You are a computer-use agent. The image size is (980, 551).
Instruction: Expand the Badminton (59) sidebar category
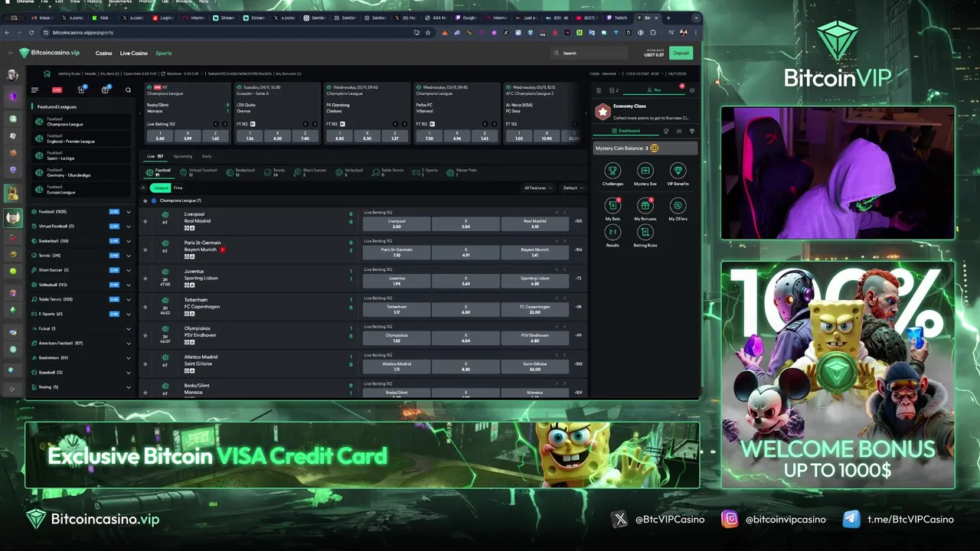click(128, 357)
